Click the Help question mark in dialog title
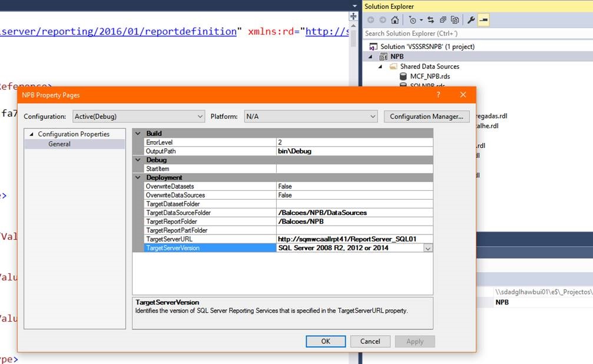The width and height of the screenshot is (593, 364). pyautogui.click(x=438, y=95)
